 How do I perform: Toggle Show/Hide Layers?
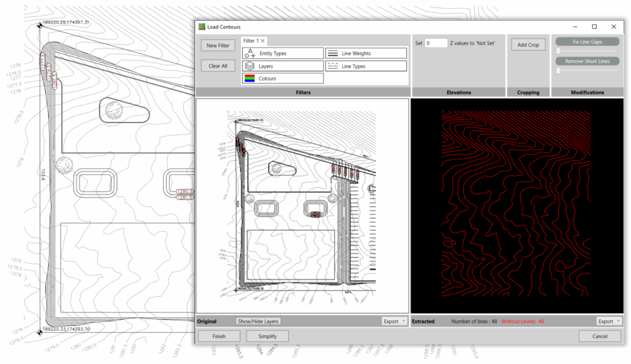(258, 321)
